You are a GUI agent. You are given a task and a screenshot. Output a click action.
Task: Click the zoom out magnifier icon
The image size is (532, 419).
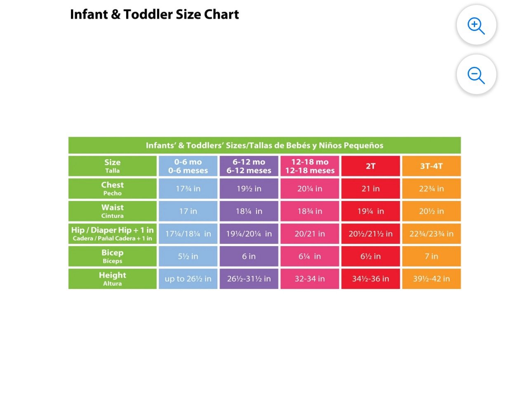(x=476, y=75)
